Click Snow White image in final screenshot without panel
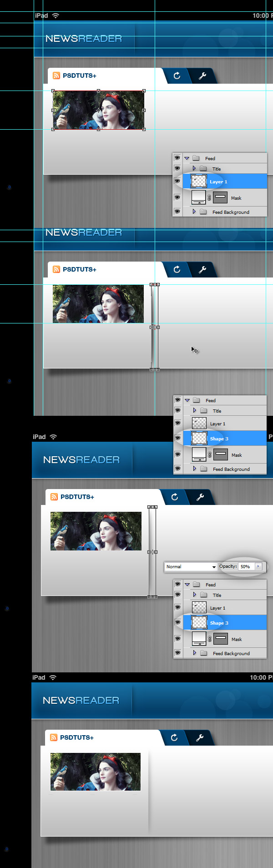Screen dimensions: 273x868 pyautogui.click(x=96, y=772)
